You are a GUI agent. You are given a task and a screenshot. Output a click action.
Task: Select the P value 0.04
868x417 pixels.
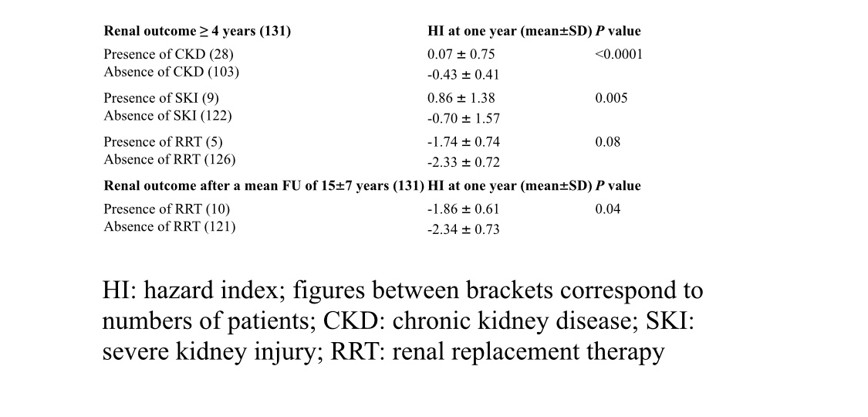pyautogui.click(x=607, y=209)
